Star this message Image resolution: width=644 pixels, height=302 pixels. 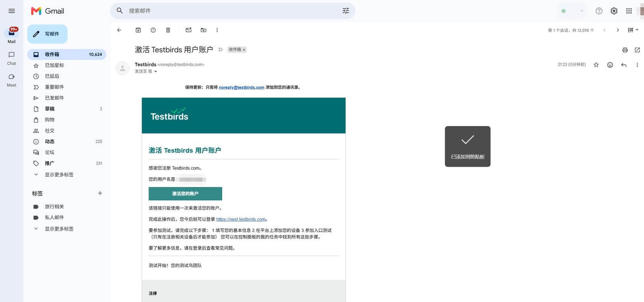(x=596, y=65)
